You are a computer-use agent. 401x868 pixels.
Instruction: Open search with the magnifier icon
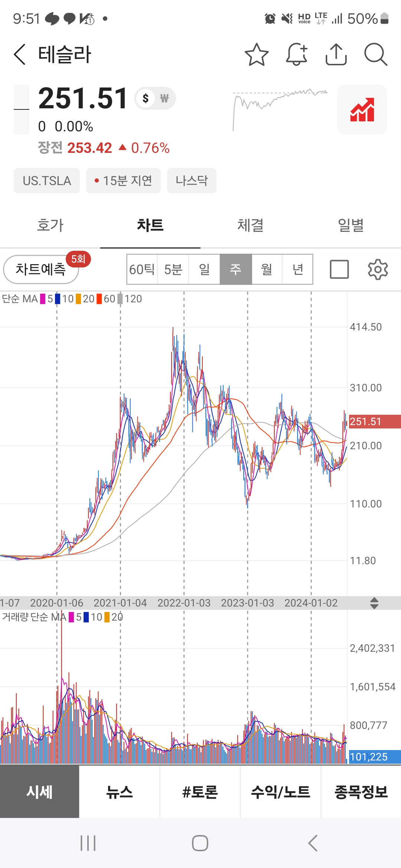(x=376, y=55)
